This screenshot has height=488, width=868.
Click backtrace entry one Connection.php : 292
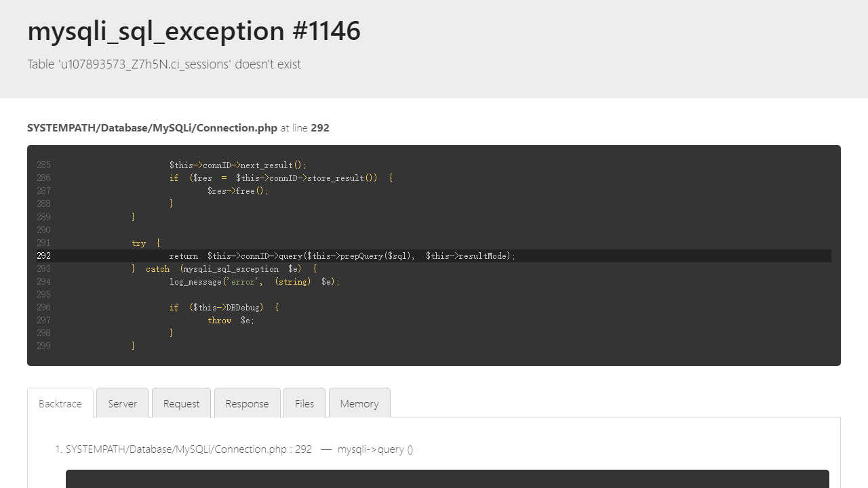[189, 449]
